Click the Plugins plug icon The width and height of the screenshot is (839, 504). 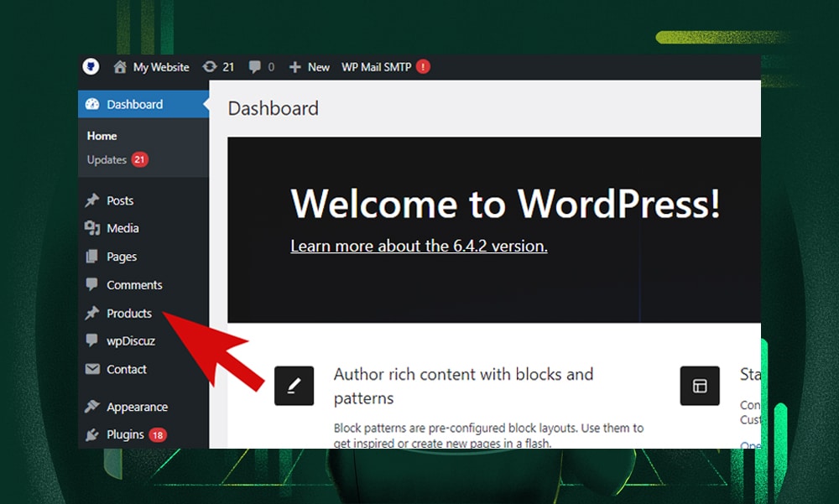[x=93, y=434]
